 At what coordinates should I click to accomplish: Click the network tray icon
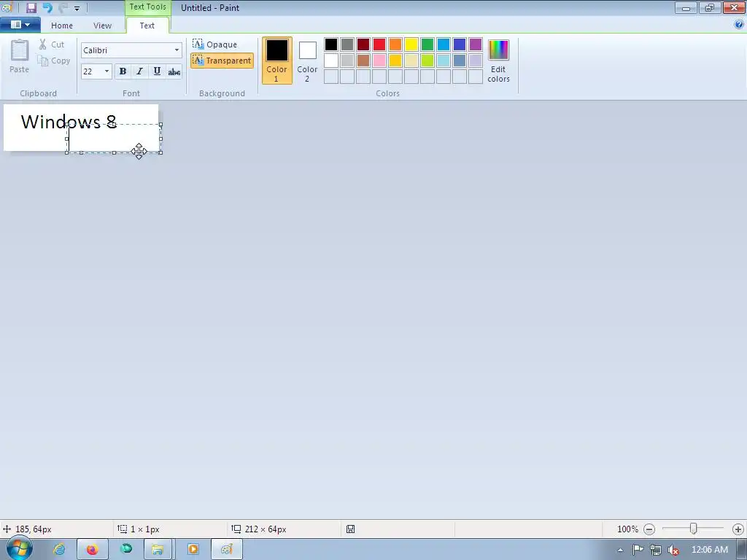click(656, 550)
